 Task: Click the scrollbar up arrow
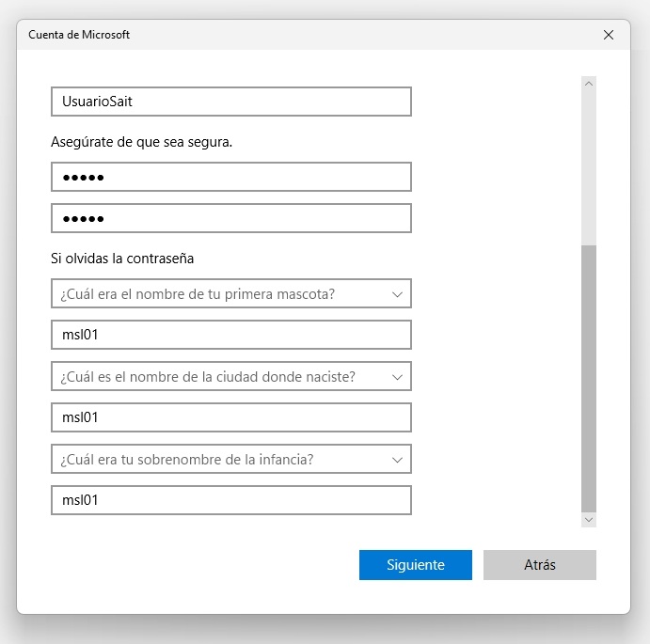point(589,84)
